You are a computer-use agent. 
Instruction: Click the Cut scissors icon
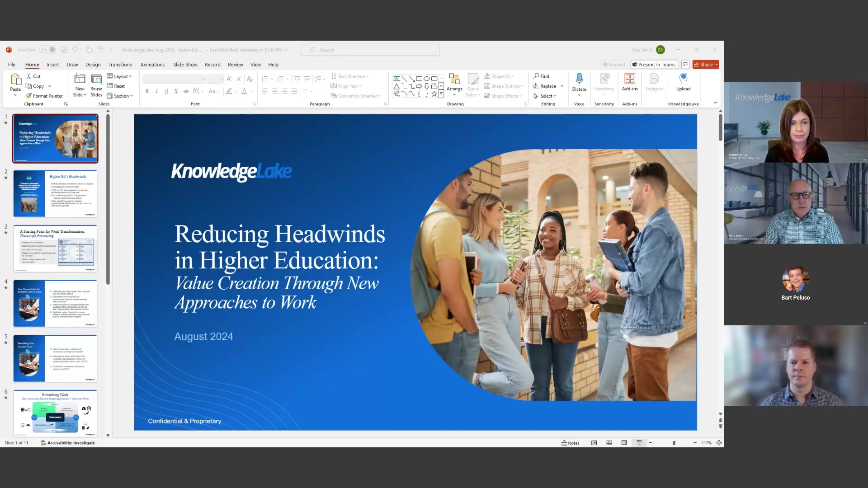[x=29, y=76]
